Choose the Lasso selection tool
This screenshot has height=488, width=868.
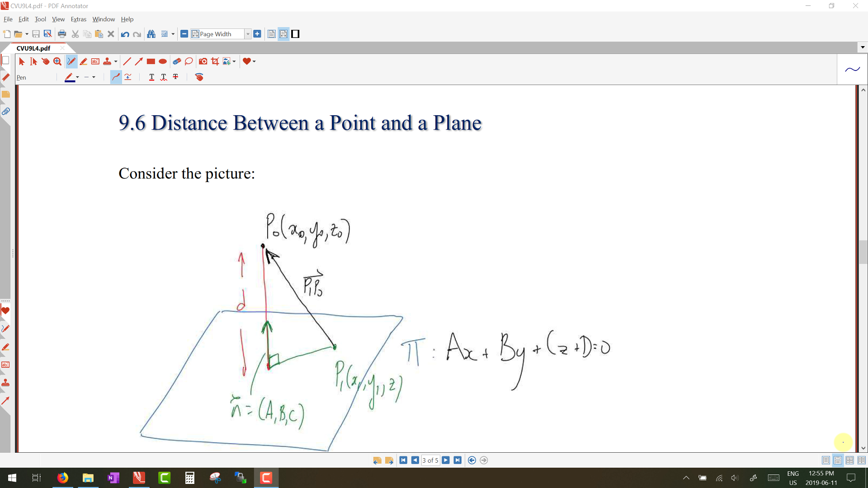pyautogui.click(x=189, y=61)
